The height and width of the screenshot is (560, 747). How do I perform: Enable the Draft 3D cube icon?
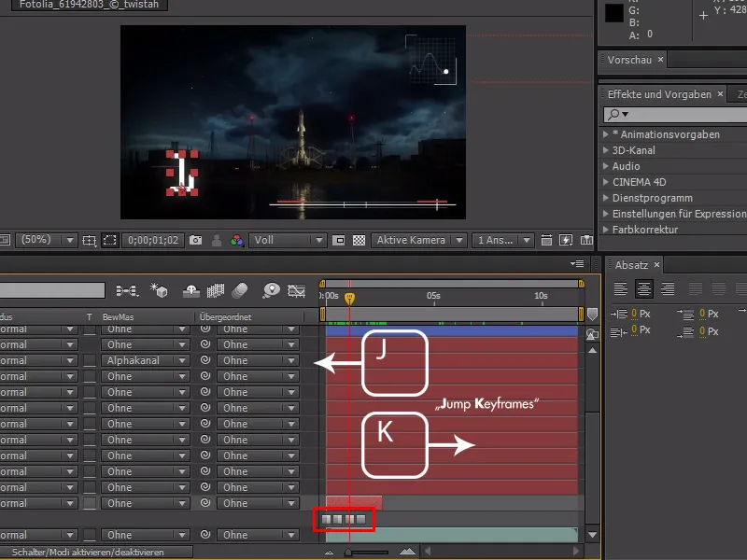click(159, 290)
